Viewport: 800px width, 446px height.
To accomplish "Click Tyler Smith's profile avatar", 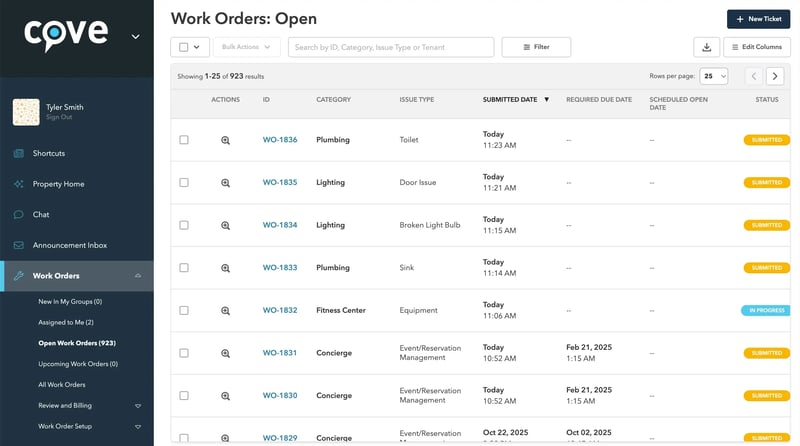I will point(26,112).
